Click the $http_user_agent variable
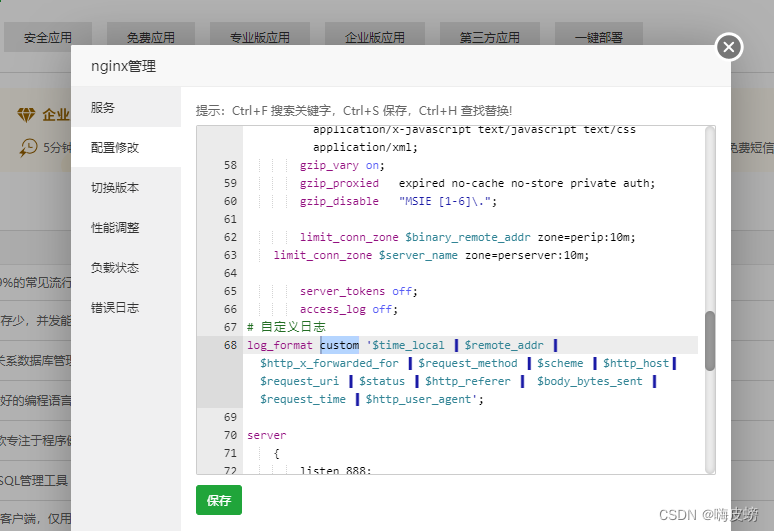The height and width of the screenshot is (531, 774). coord(419,399)
